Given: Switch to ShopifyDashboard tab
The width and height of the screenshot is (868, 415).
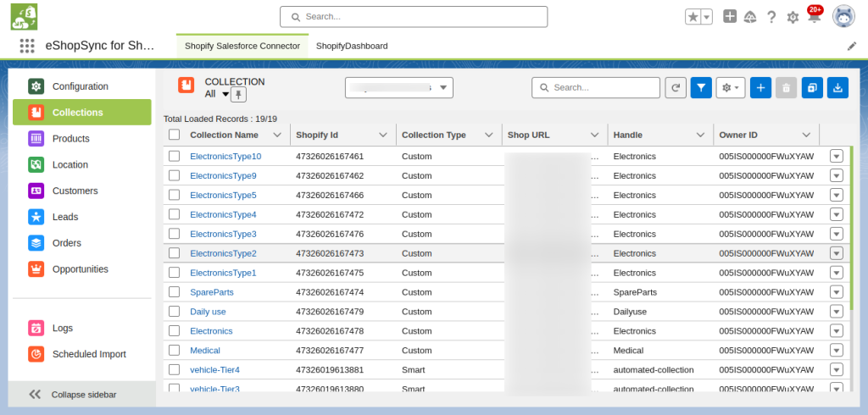Looking at the screenshot, I should click(352, 46).
